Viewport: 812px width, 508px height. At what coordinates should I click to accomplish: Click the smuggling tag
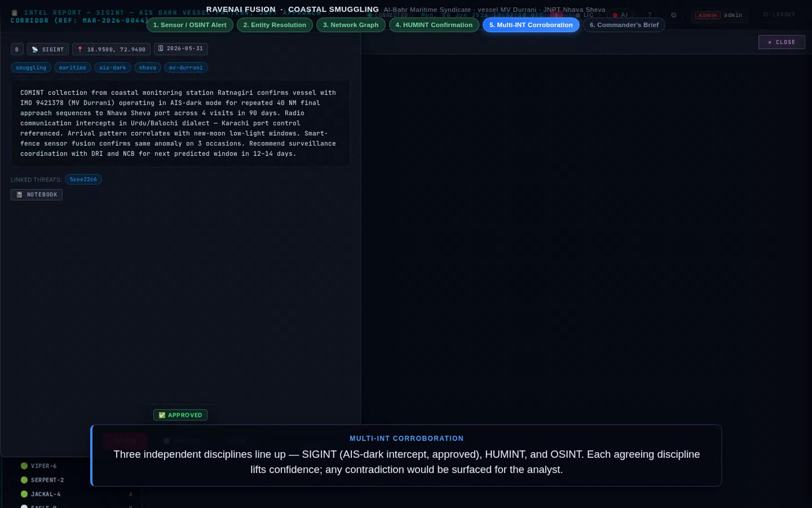[31, 68]
